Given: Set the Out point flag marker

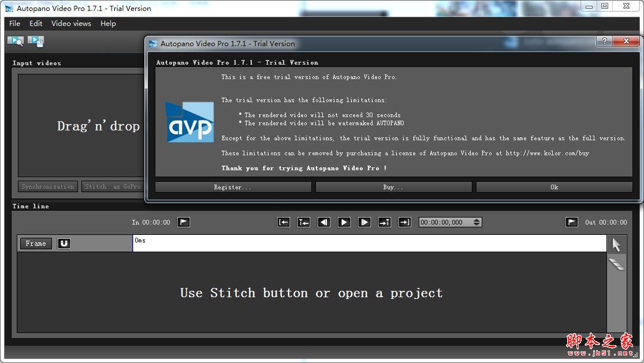Looking at the screenshot, I should (x=572, y=222).
